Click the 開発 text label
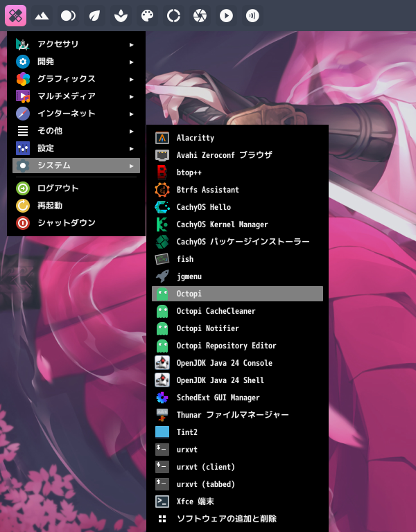This screenshot has height=532, width=416. tap(46, 62)
